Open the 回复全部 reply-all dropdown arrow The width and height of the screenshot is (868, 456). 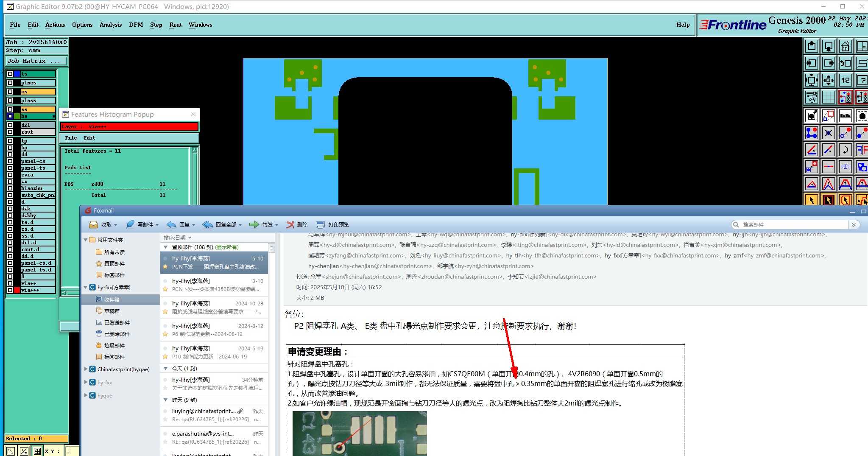coord(240,225)
